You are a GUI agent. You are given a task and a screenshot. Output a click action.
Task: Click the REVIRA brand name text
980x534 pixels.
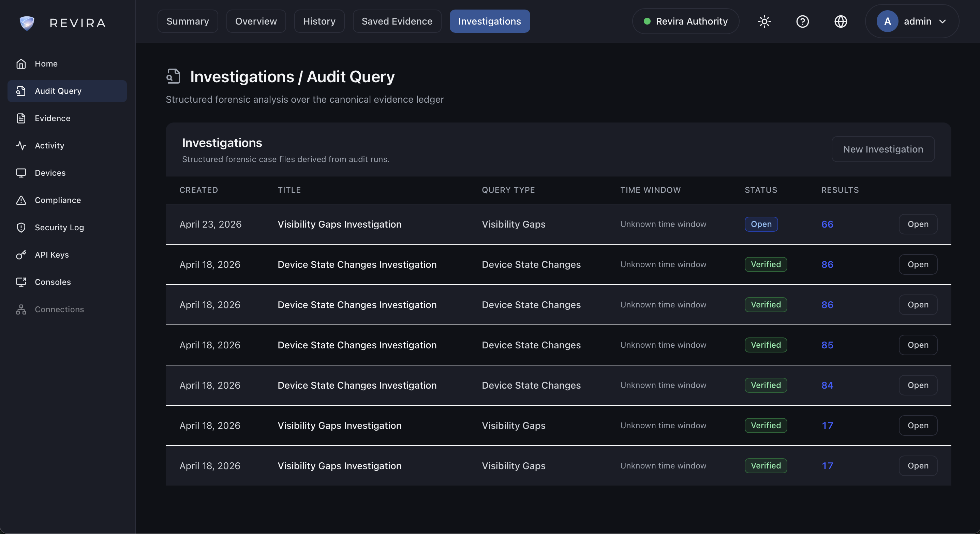[x=78, y=23]
